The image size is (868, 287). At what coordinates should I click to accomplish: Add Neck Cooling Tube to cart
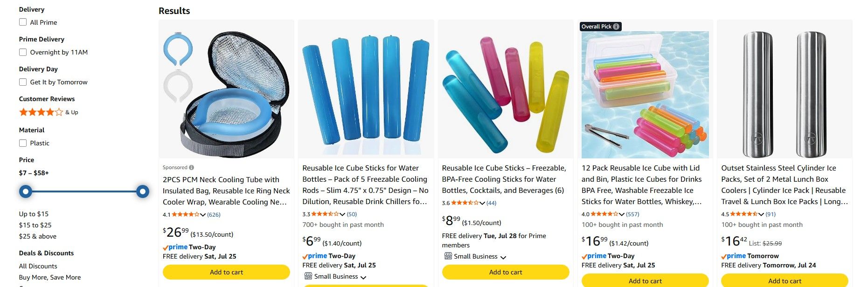click(x=226, y=272)
